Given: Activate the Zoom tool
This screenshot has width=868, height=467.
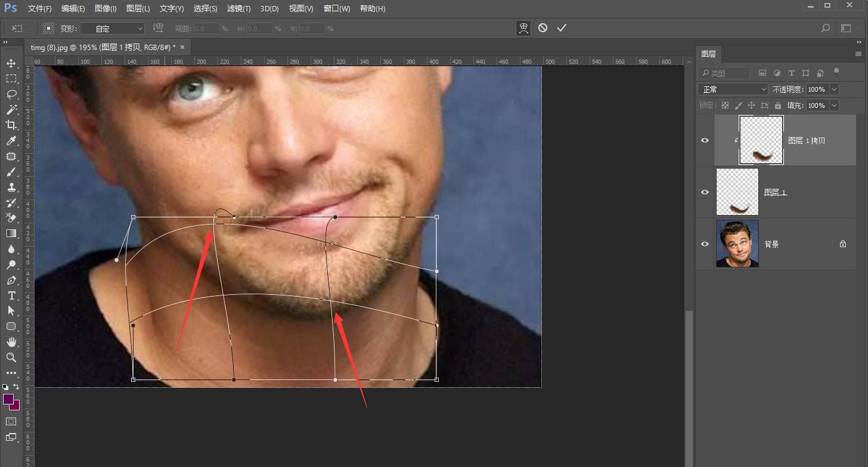Looking at the screenshot, I should pos(11,357).
